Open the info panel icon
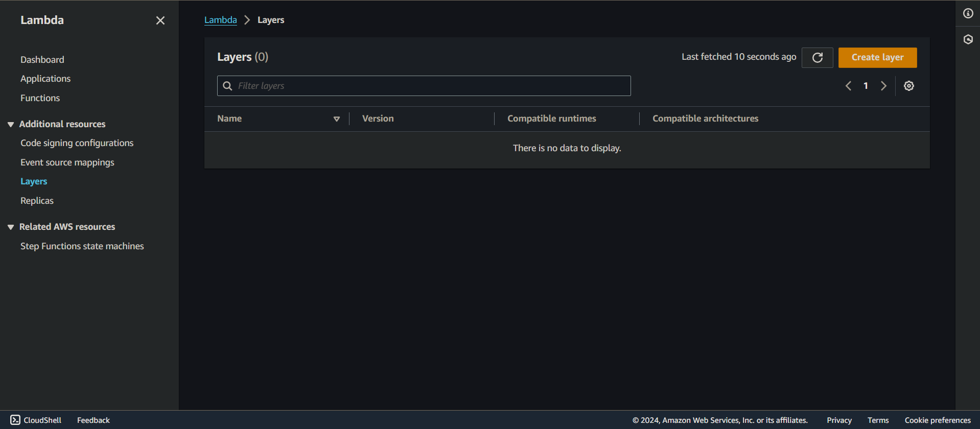Screen dimensions: 980x429 point(968,13)
